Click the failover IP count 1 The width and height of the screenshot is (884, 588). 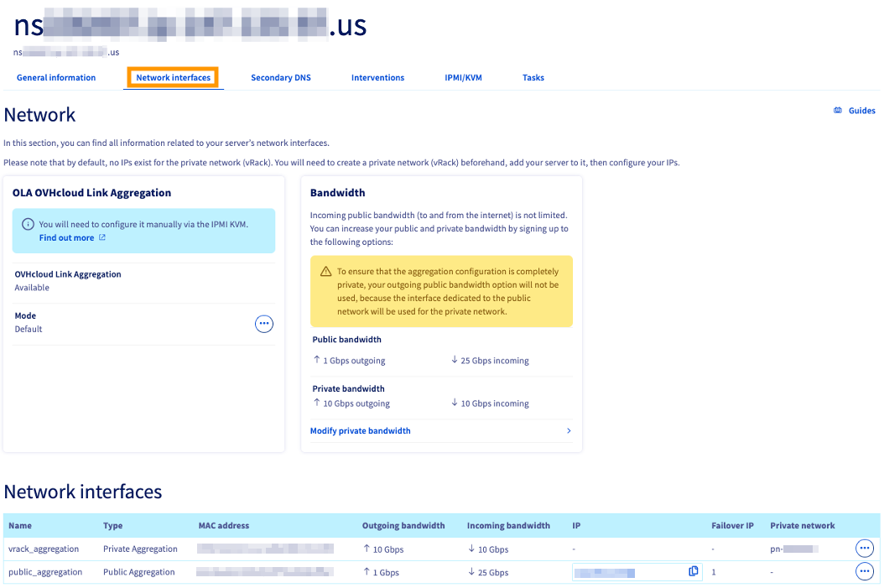tap(714, 572)
